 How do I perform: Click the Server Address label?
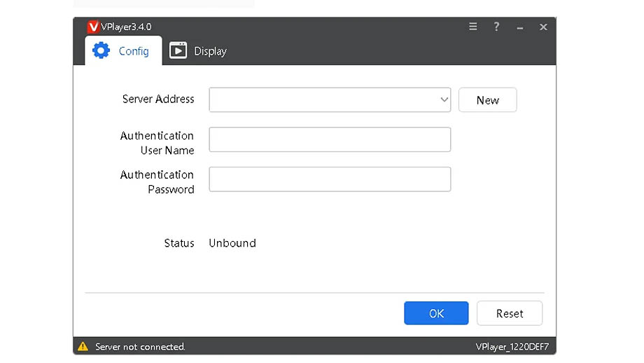[x=158, y=99]
